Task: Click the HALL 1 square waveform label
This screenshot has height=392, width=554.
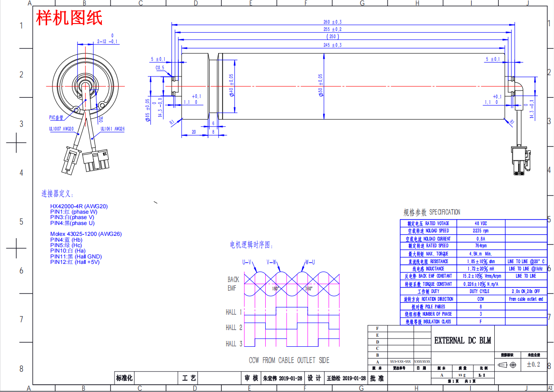Action: pos(234,312)
